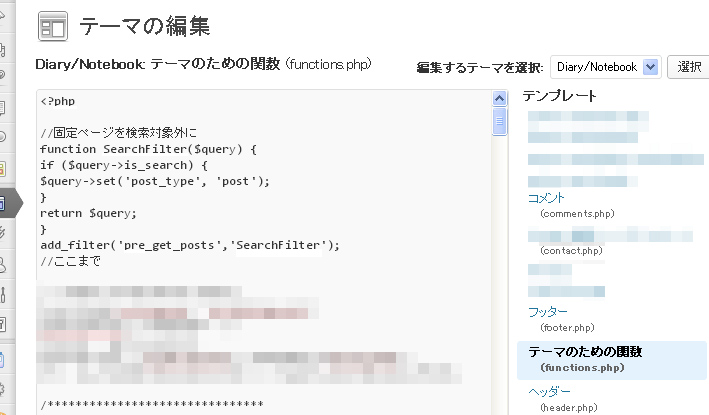Click the theme editor icon beside テーマの編集 heading
The height and width of the screenshot is (415, 709).
52,26
